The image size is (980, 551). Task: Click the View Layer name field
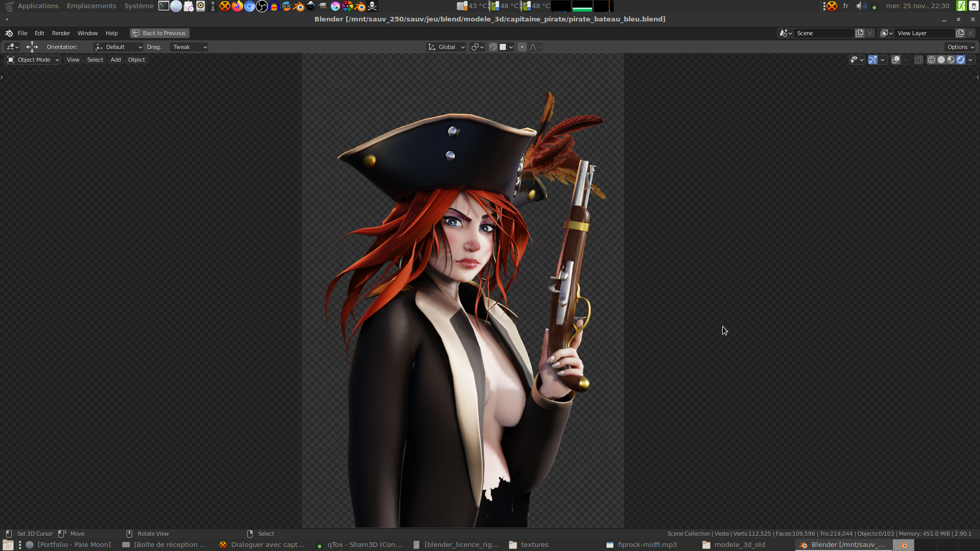(x=925, y=33)
